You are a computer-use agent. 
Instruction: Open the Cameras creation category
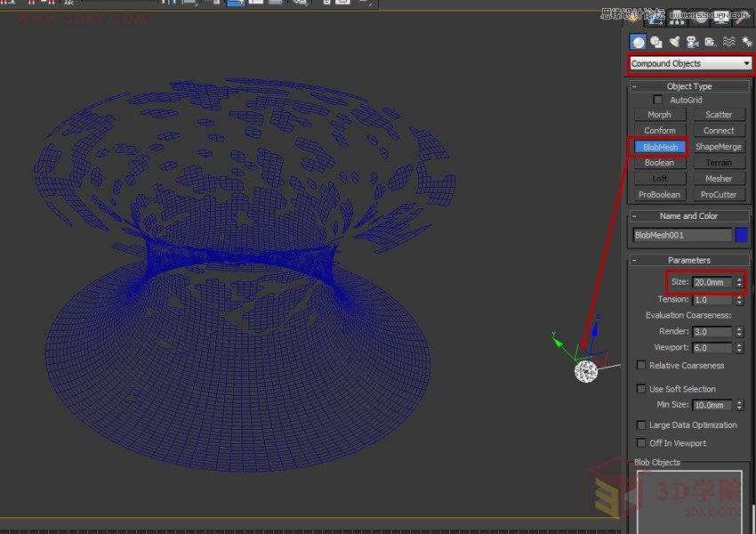[x=691, y=41]
